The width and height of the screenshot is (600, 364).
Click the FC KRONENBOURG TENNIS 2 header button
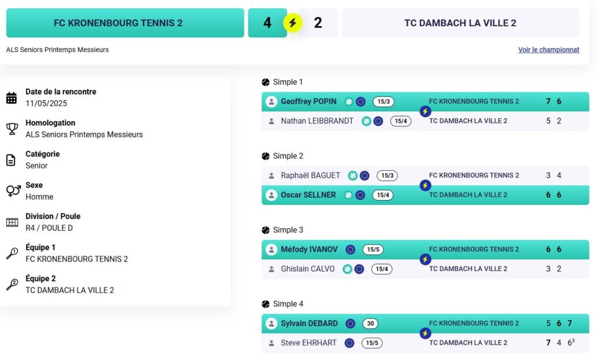click(125, 23)
